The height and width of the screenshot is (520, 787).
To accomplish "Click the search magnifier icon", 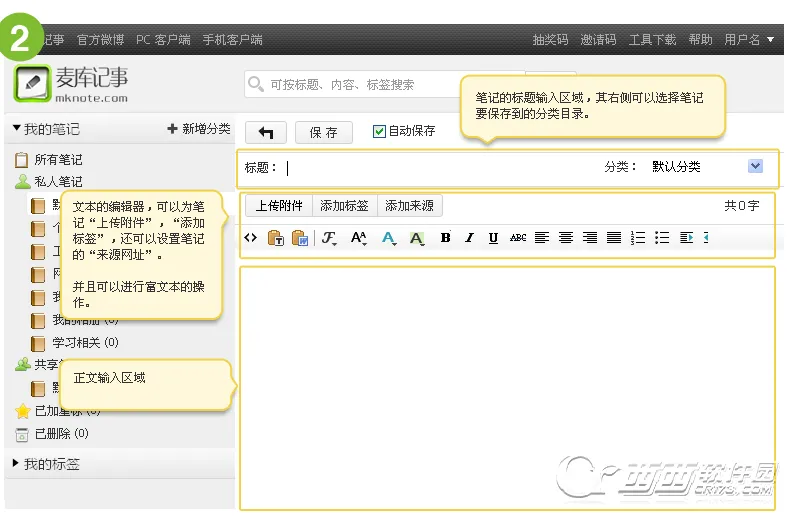I will tap(256, 84).
